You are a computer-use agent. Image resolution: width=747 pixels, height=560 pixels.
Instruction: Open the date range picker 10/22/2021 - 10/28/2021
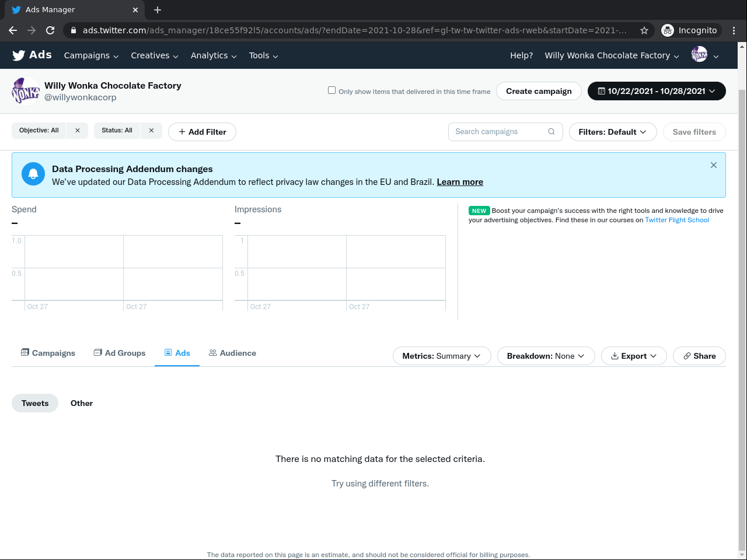657,91
